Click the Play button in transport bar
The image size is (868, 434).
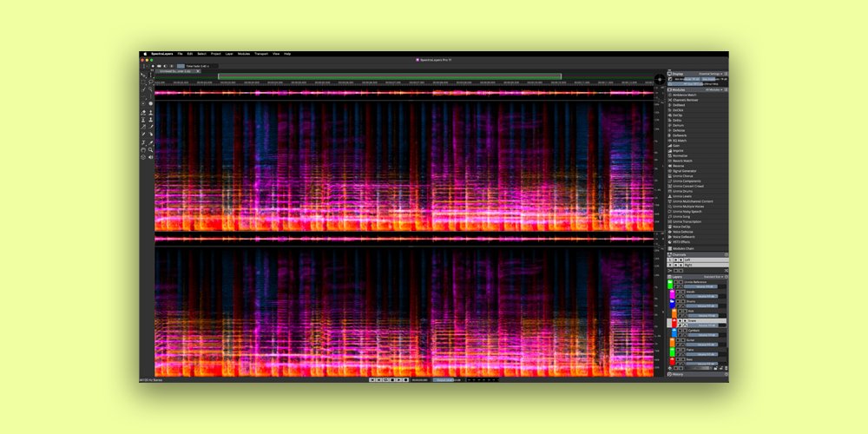(x=399, y=380)
